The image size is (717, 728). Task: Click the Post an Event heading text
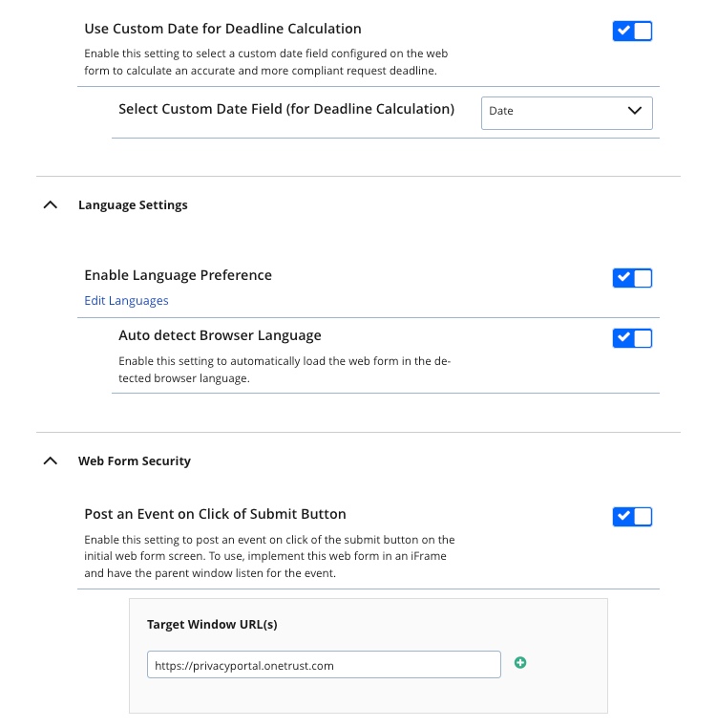[215, 514]
